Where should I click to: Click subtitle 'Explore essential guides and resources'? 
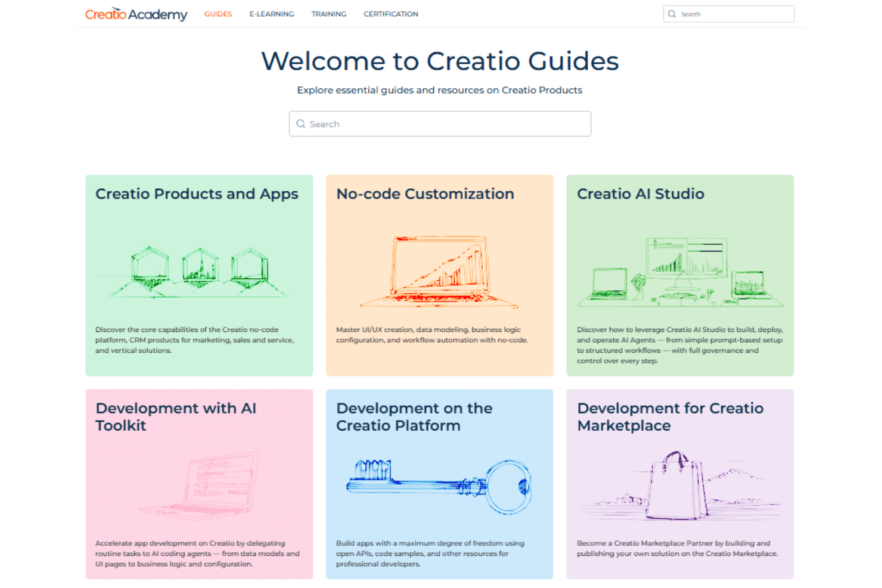coord(440,90)
